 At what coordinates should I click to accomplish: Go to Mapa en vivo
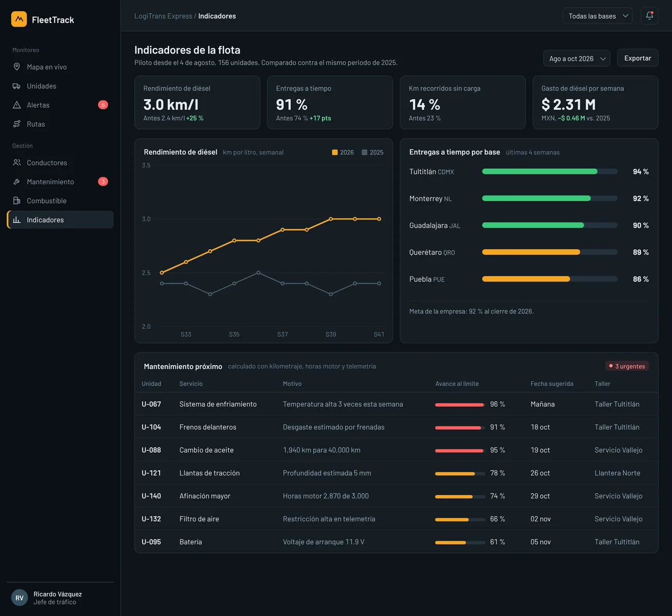(x=60, y=67)
